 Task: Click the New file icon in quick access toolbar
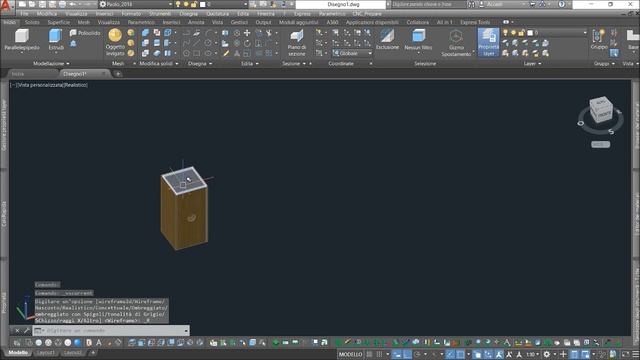coord(22,4)
